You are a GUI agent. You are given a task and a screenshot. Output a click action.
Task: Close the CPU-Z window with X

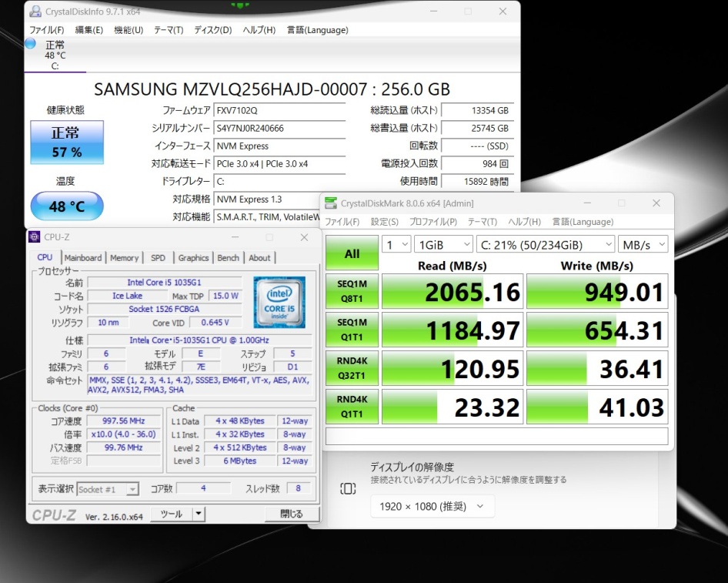click(x=305, y=237)
